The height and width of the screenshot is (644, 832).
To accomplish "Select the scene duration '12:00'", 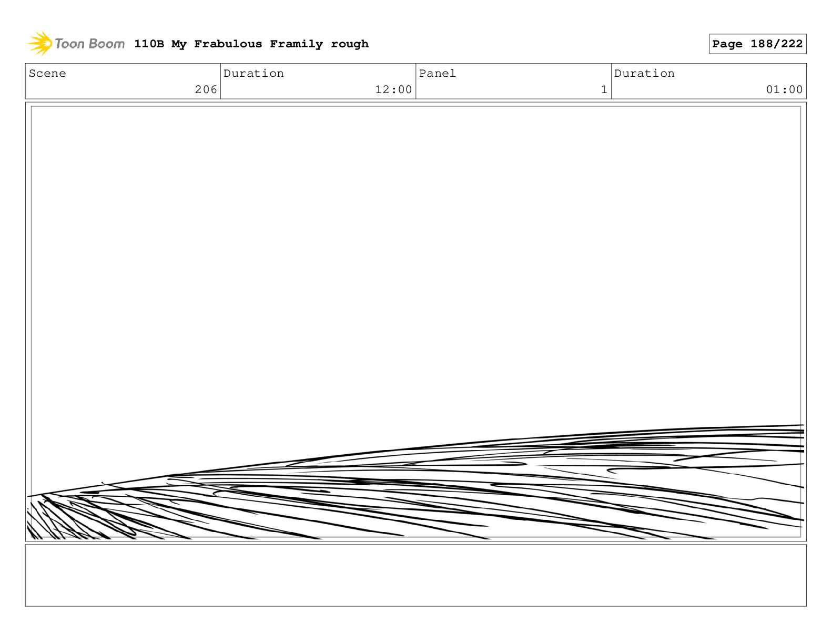I will coord(393,90).
